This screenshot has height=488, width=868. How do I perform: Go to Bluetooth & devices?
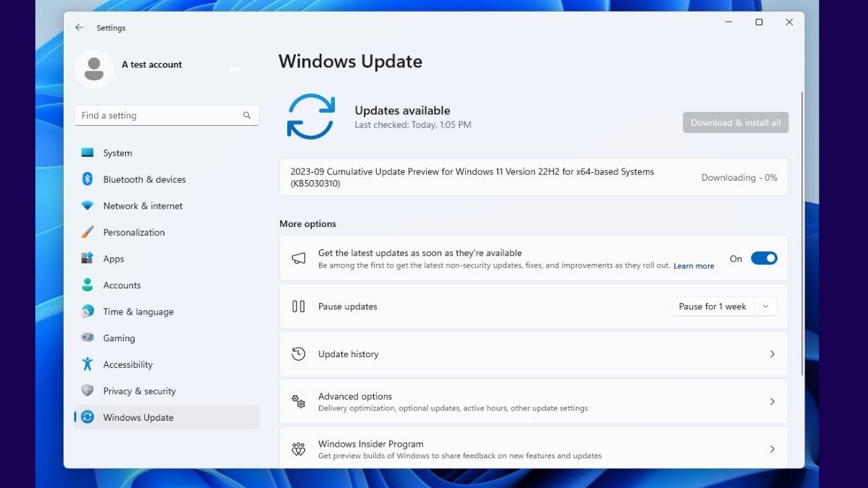click(x=166, y=179)
